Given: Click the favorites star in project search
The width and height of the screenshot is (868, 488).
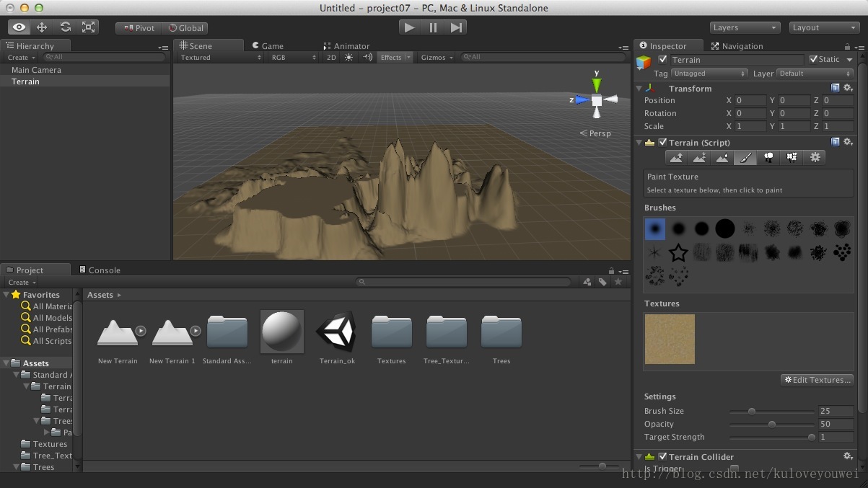Looking at the screenshot, I should [618, 282].
